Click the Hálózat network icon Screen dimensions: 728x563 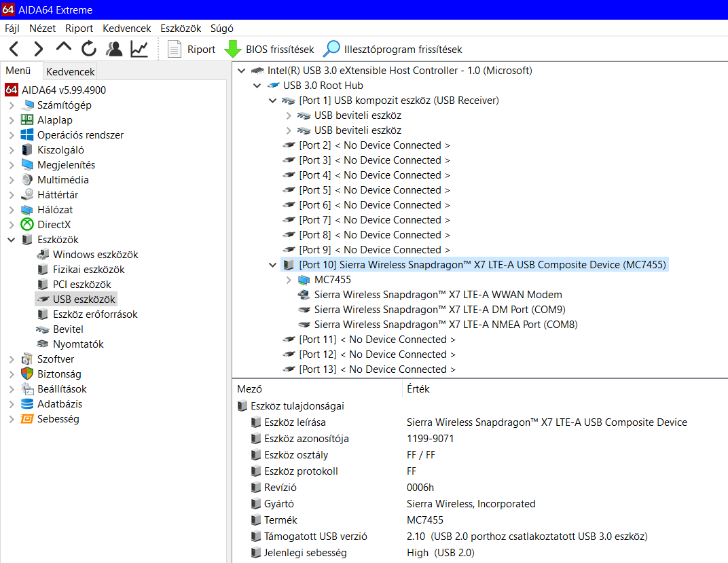[x=27, y=210]
